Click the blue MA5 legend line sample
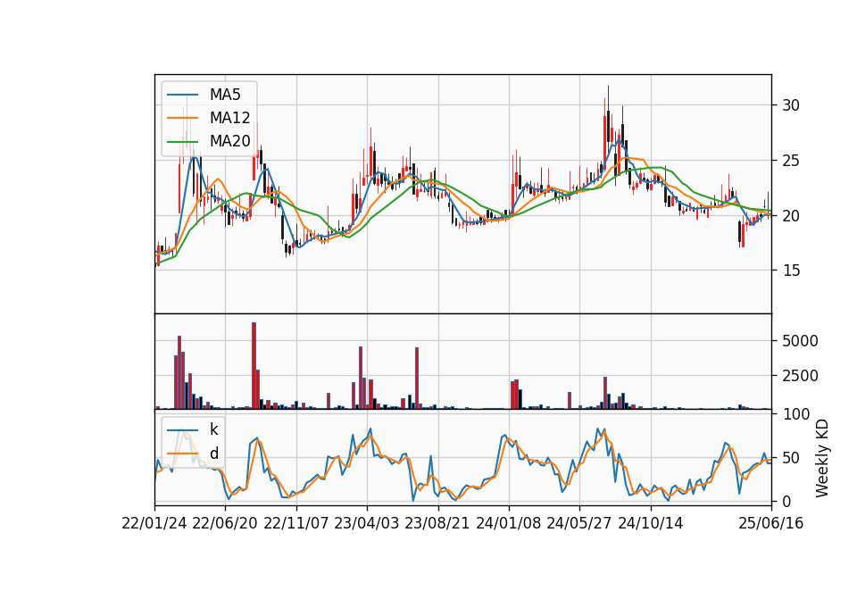The height and width of the screenshot is (616, 857). 182,96
